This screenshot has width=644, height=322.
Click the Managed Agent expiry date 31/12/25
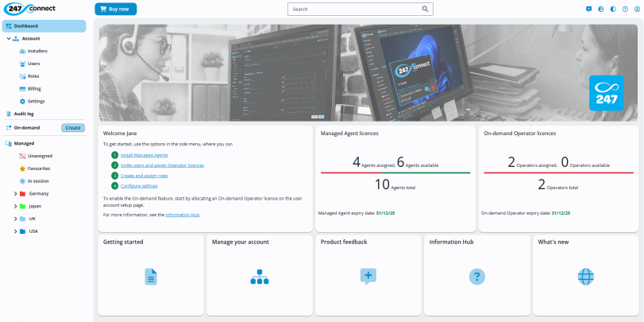click(x=386, y=213)
